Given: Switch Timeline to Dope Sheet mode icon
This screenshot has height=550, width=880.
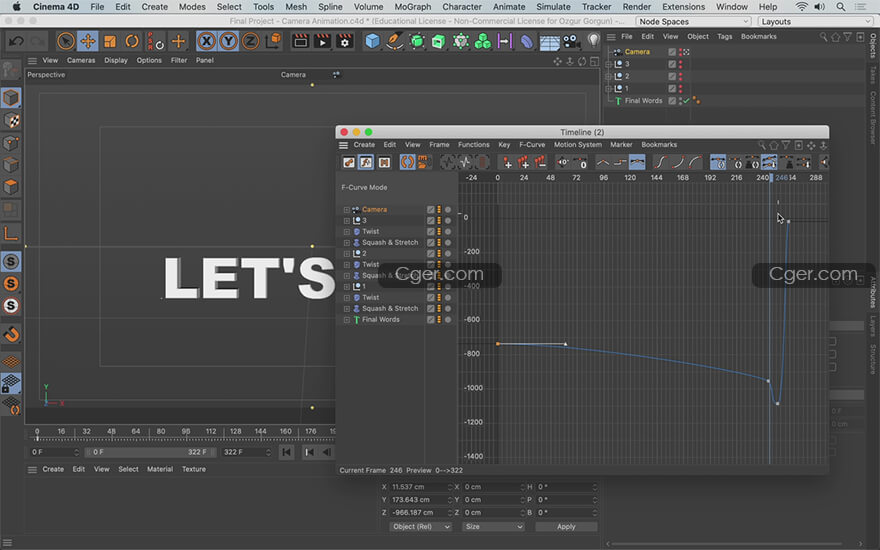Looking at the screenshot, I should click(349, 162).
